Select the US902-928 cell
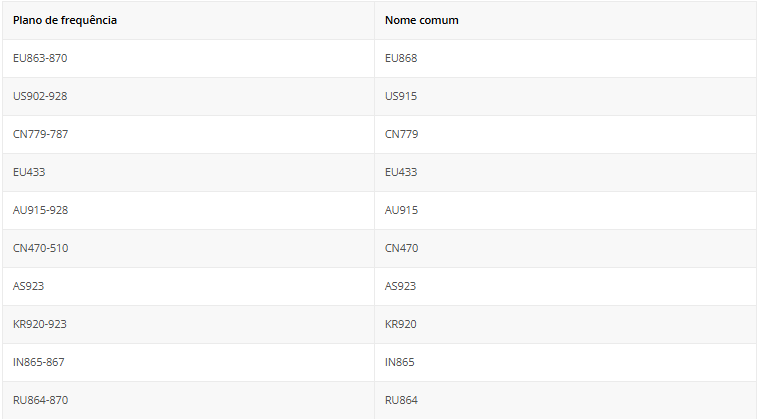 pos(40,96)
